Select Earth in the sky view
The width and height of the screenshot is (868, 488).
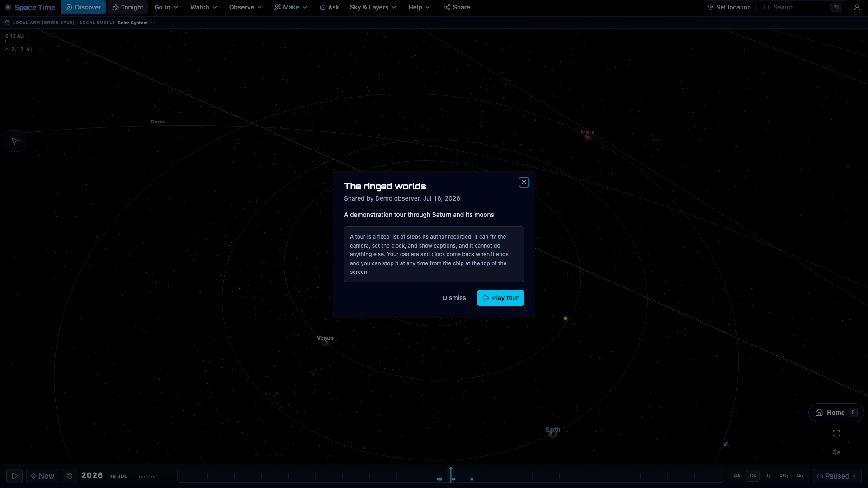pyautogui.click(x=553, y=431)
